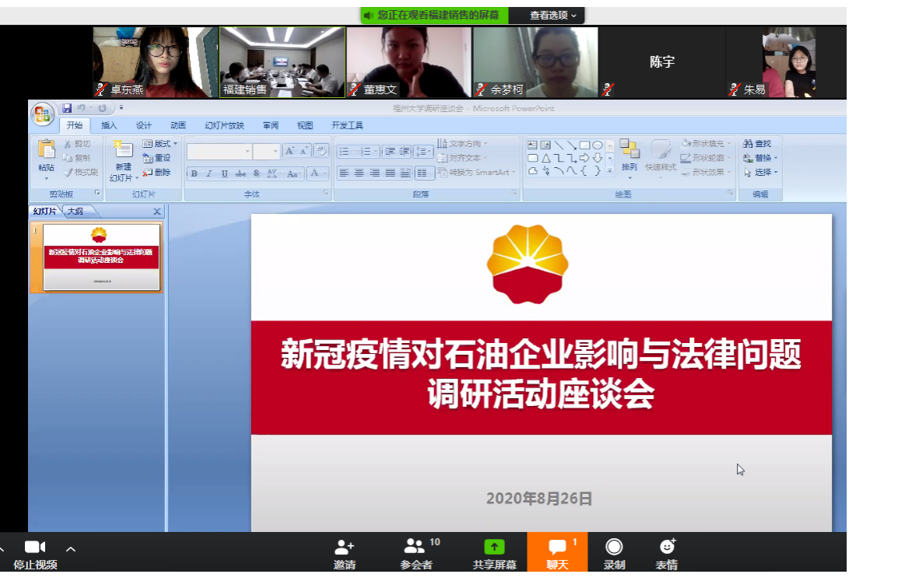Expand video options arrow beside 停止视频
Screen dimensions: 912x588
[71, 549]
